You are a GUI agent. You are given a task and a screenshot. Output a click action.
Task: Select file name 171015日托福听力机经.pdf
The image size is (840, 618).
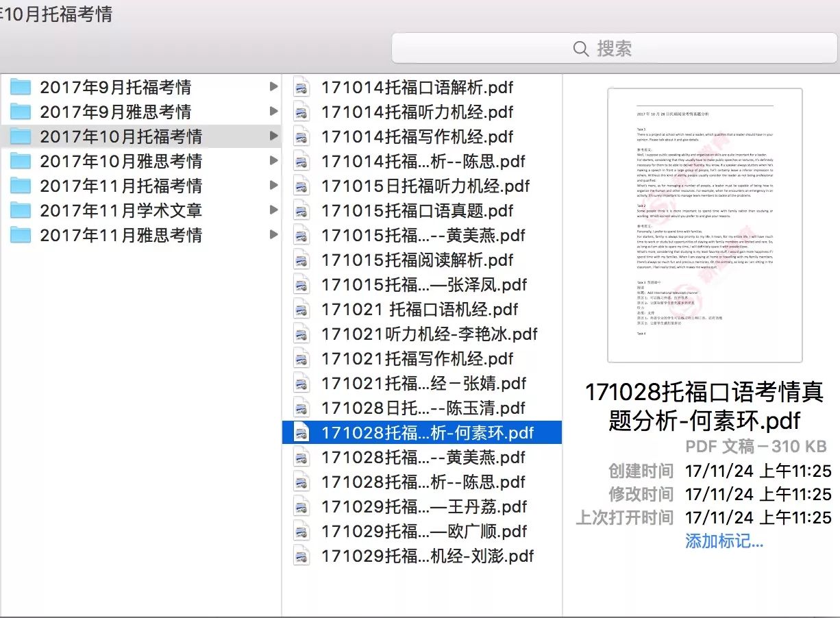(x=425, y=186)
